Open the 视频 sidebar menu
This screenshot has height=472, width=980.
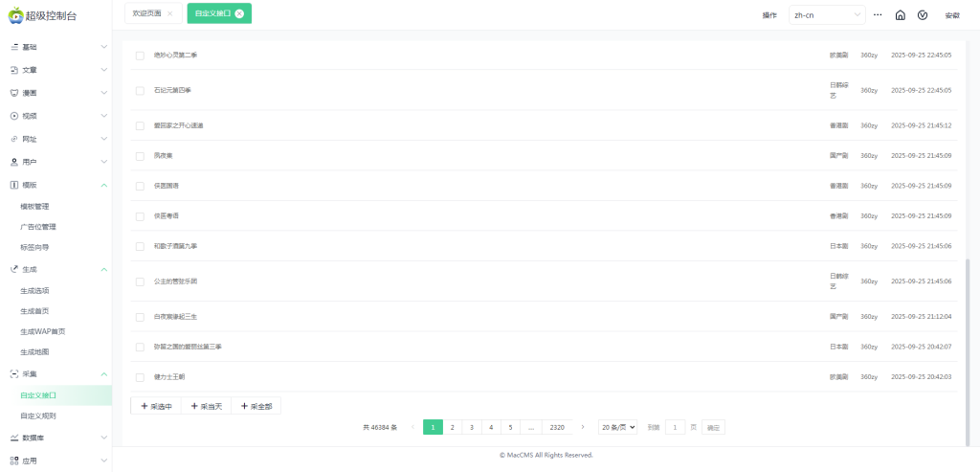pyautogui.click(x=56, y=116)
